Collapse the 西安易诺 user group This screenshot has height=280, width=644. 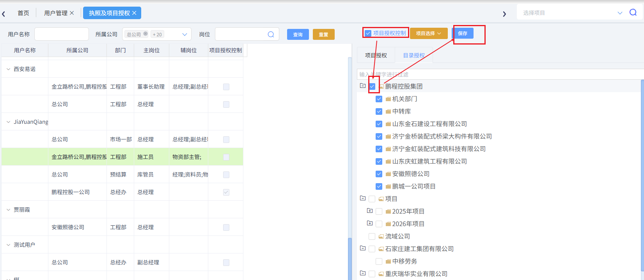click(x=8, y=69)
